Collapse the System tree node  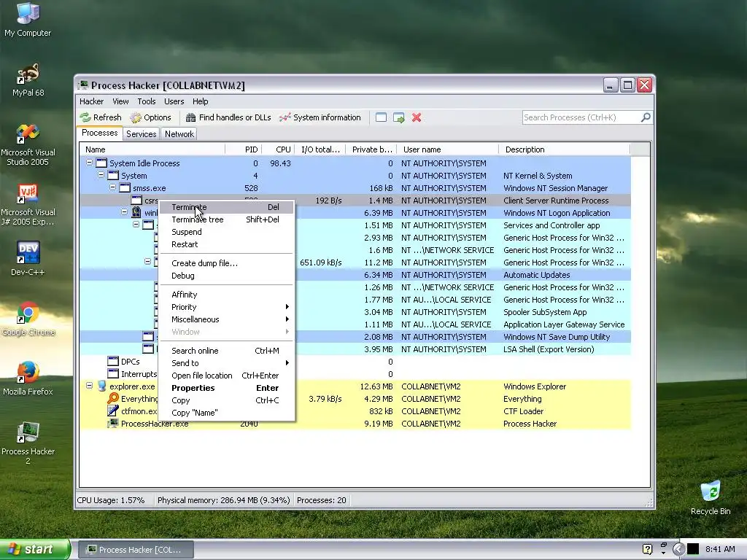click(101, 175)
